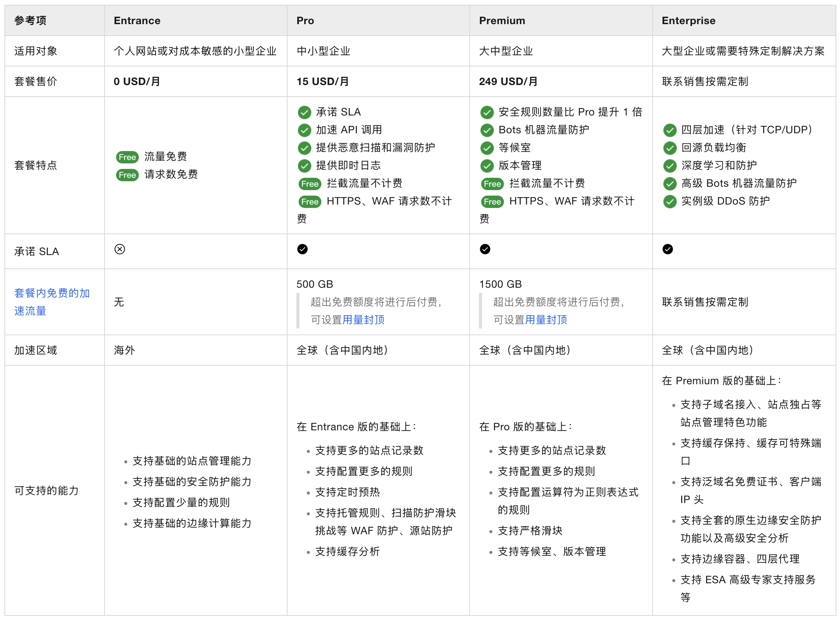The image size is (840, 620).
Task: Click the Pro column Free badge beside HTTPS、WAF 请求数不计费
Action: tap(310, 202)
